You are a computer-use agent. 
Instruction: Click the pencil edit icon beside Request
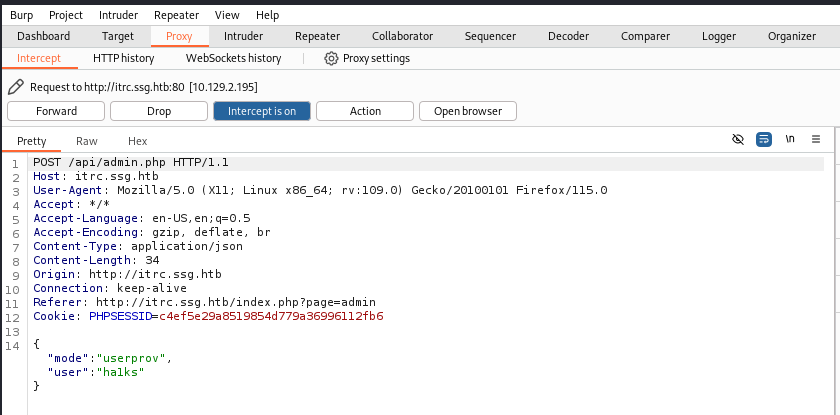click(16, 87)
